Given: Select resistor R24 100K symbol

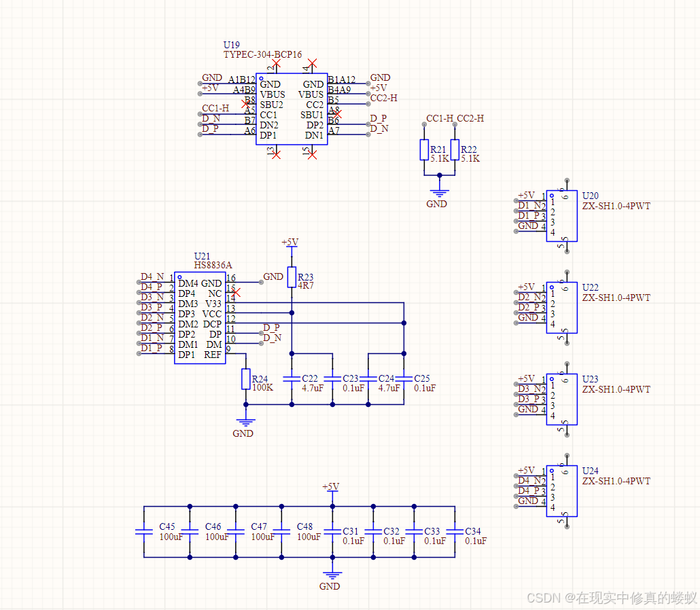Looking at the screenshot, I should click(x=245, y=379).
